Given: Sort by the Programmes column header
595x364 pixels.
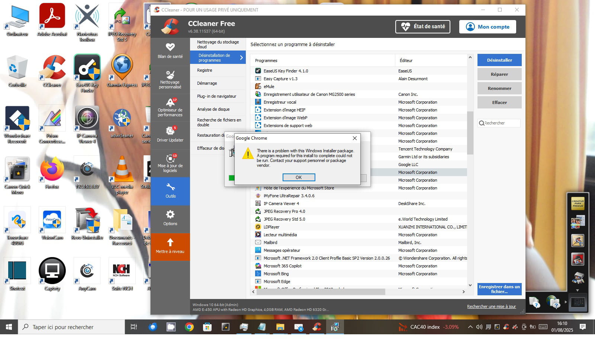Looking at the screenshot, I should 323,61.
